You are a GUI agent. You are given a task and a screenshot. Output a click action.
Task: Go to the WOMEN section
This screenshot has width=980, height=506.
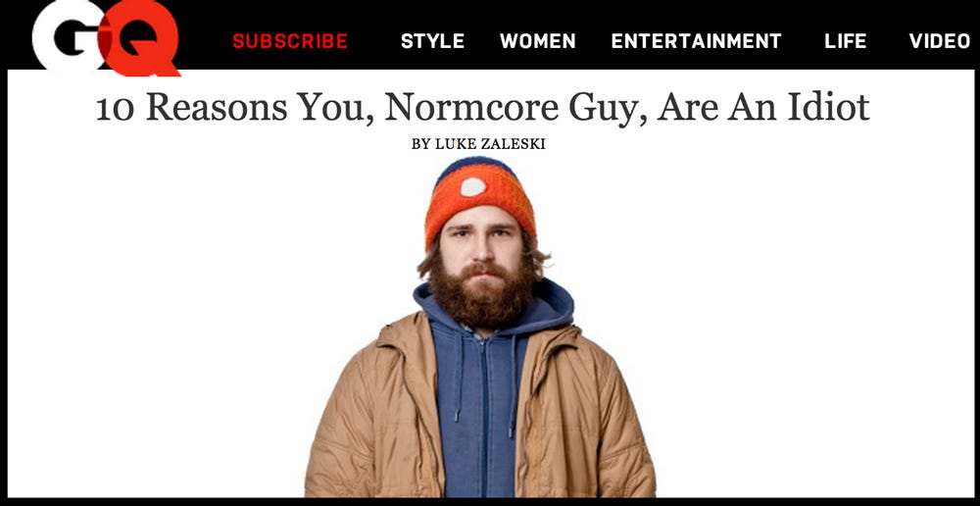[x=537, y=41]
